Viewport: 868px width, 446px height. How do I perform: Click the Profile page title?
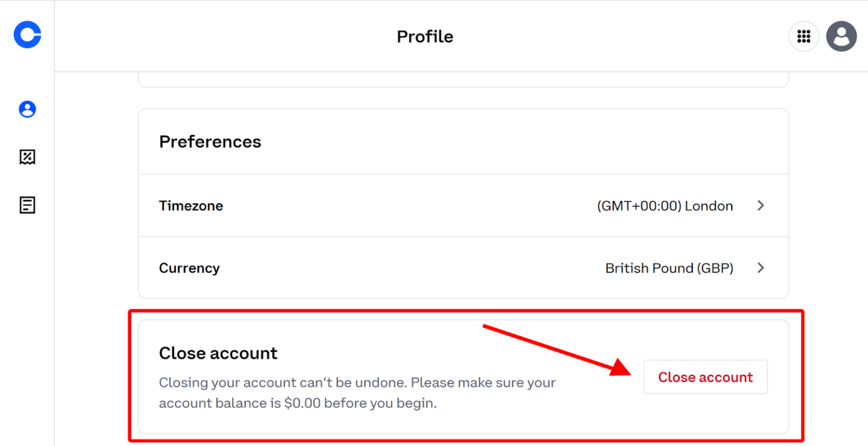(425, 36)
